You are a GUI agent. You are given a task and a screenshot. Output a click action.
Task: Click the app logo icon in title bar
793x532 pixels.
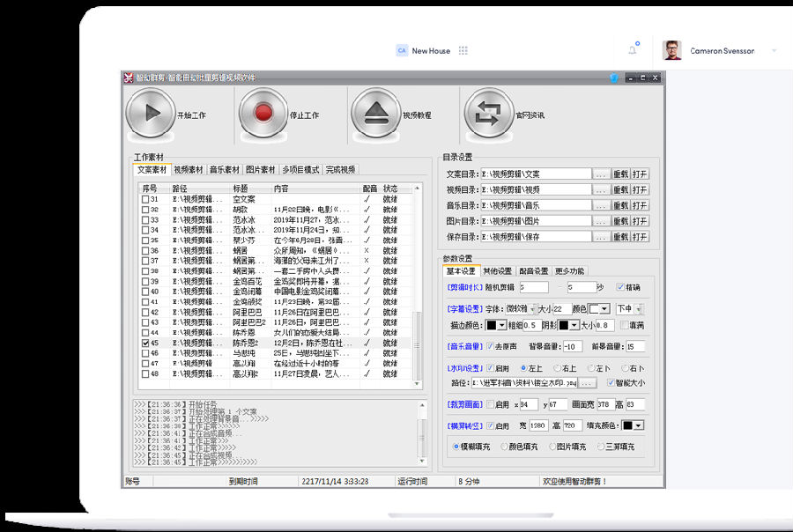[129, 78]
